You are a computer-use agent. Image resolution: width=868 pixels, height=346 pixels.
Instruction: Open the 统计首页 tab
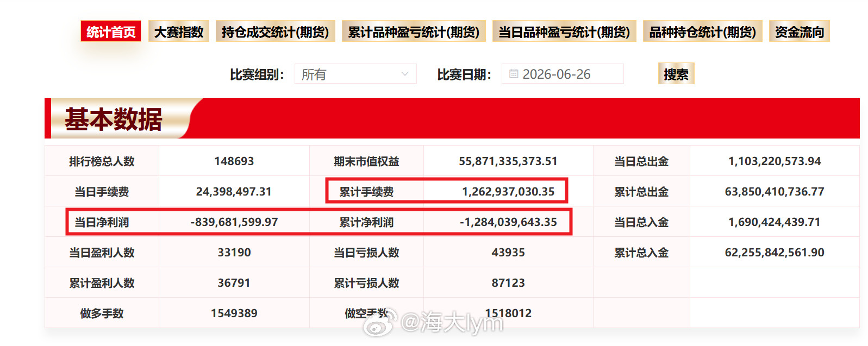(x=111, y=32)
